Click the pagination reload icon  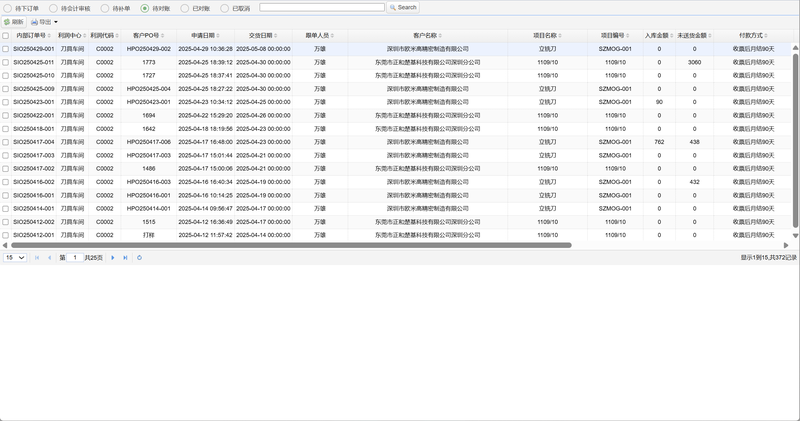(x=139, y=258)
